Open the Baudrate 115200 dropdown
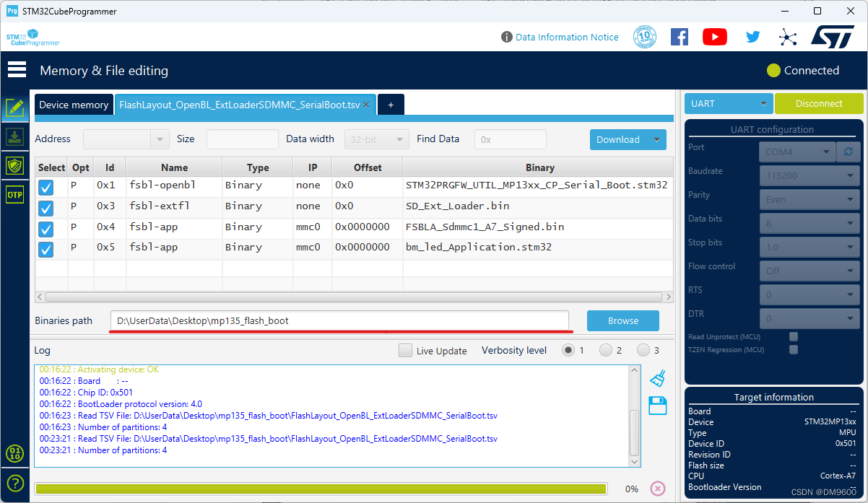 (809, 175)
